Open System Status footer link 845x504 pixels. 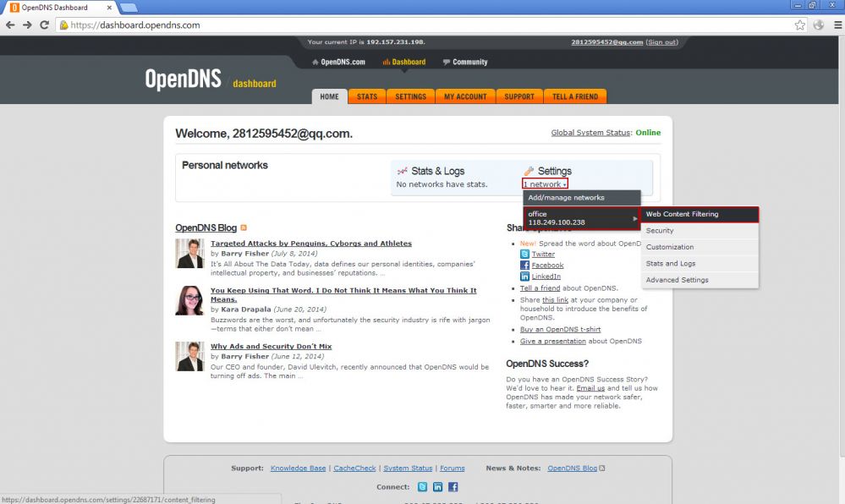point(408,468)
